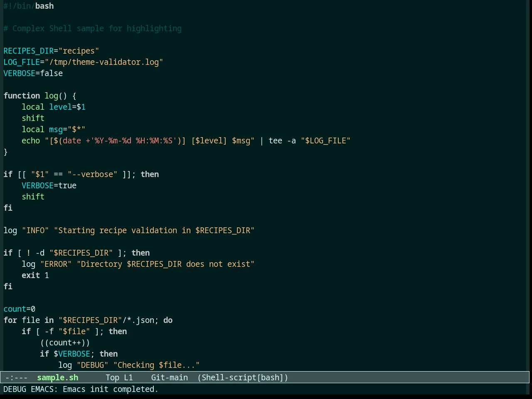Click the Top position indicator in mode line
This screenshot has width=532, height=399.
click(x=112, y=377)
